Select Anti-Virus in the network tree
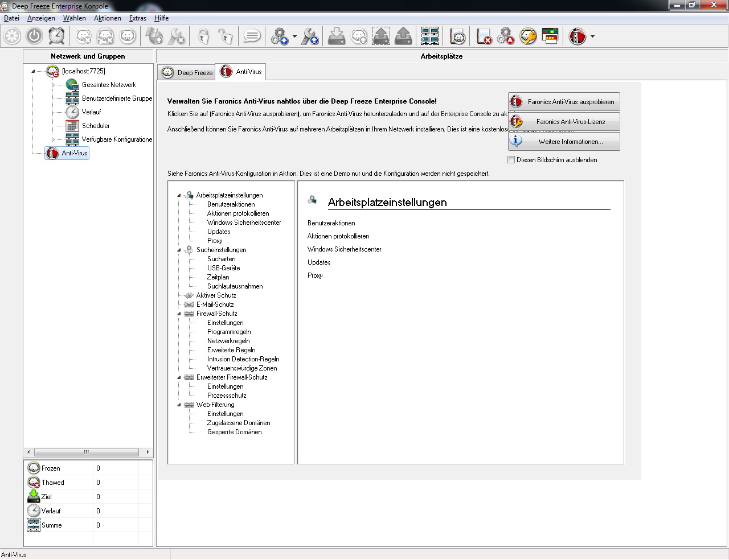Image resolution: width=729 pixels, height=560 pixels. coord(67,153)
